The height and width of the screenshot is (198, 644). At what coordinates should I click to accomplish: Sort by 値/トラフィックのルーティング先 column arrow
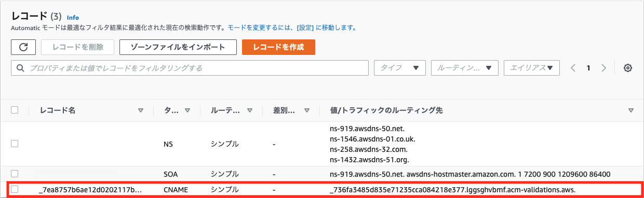(x=630, y=110)
